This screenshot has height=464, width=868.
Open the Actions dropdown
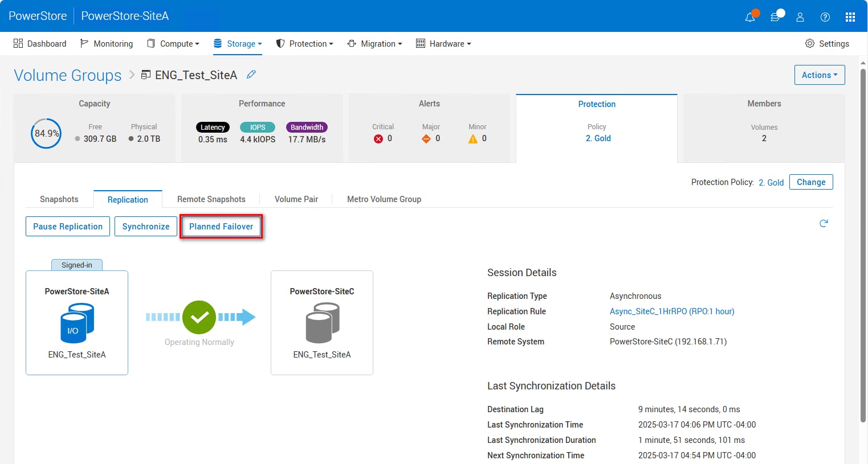[x=820, y=75]
